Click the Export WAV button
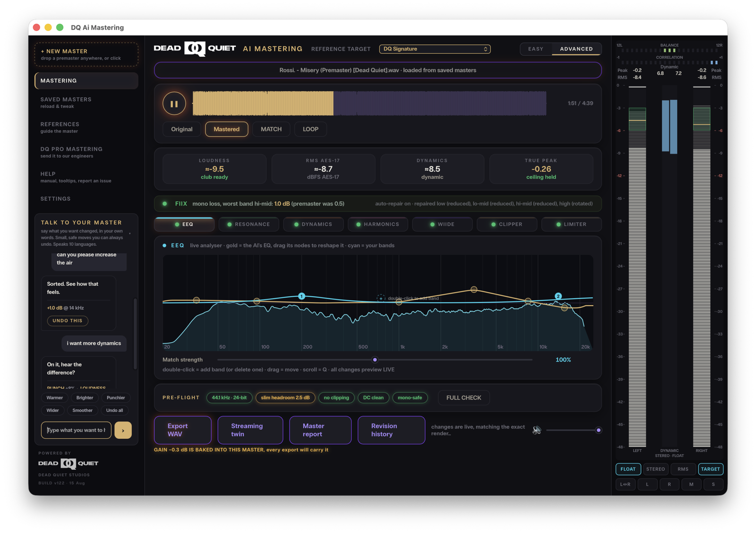This screenshot has height=533, width=756. [x=183, y=430]
